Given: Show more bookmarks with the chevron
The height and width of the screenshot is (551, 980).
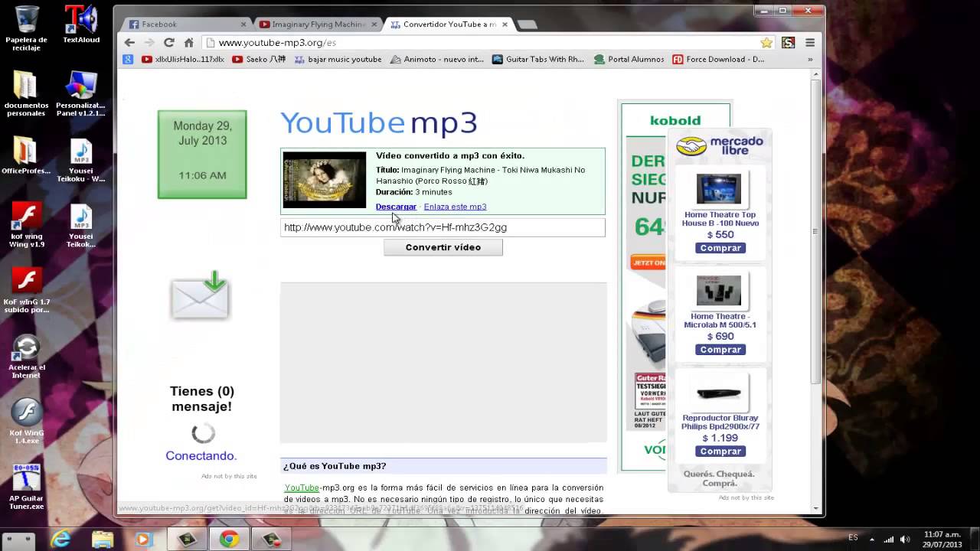Looking at the screenshot, I should tap(810, 59).
